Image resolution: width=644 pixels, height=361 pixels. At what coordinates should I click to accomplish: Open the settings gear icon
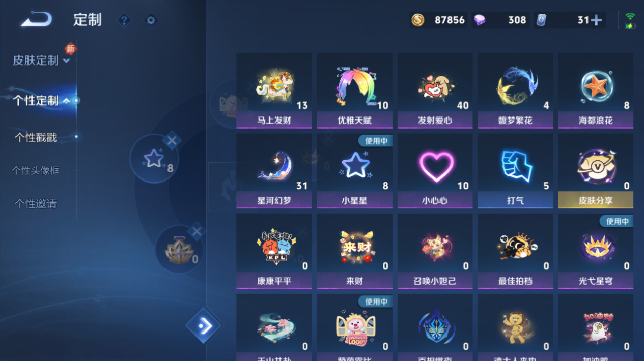[151, 20]
